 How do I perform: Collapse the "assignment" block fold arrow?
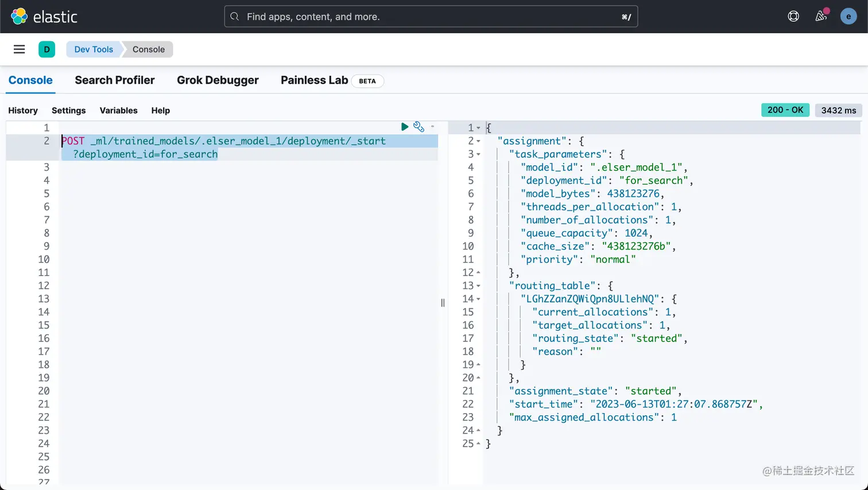pos(479,141)
